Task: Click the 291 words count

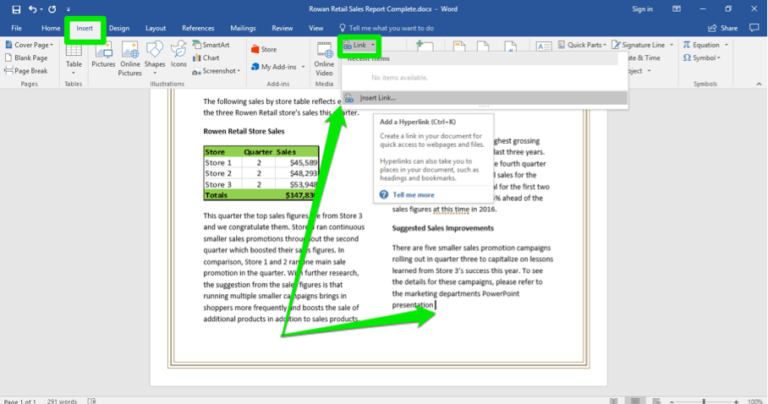Action: click(62, 401)
